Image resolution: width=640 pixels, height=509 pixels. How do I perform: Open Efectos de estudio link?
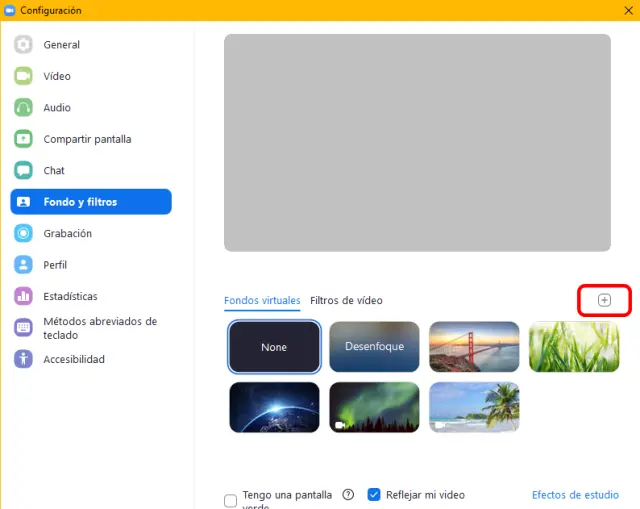click(575, 494)
